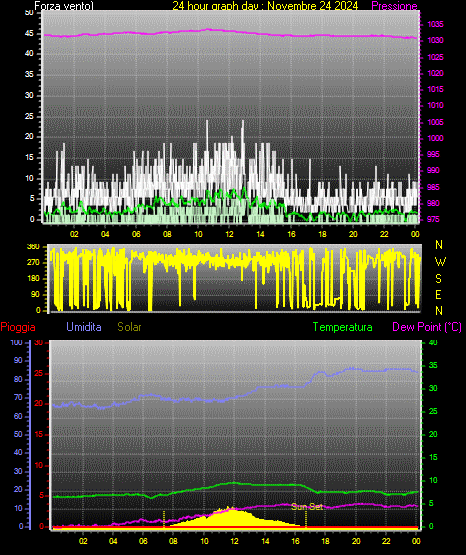Click the green 15 tick on the temperature axis
Image resolution: width=466 pixels, height=555 pixels.
433,458
